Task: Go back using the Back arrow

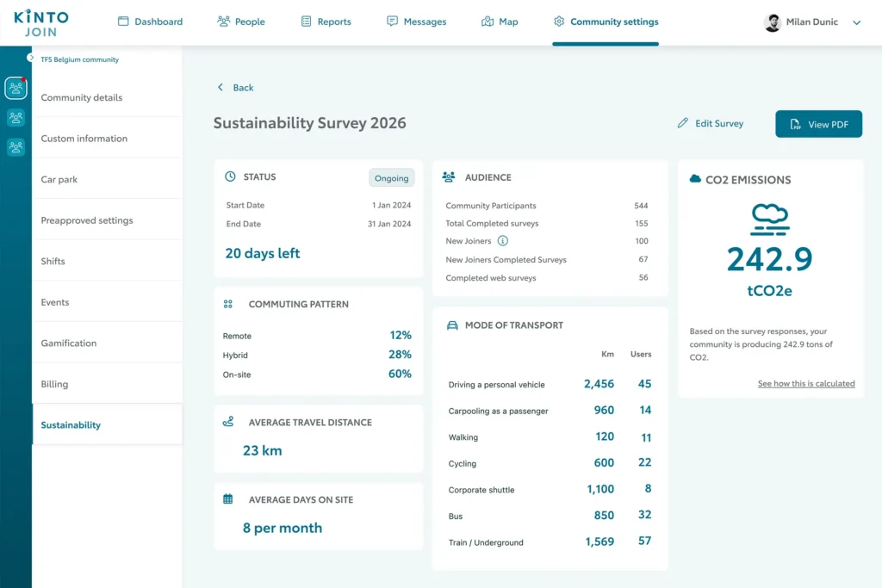Action: [x=220, y=87]
